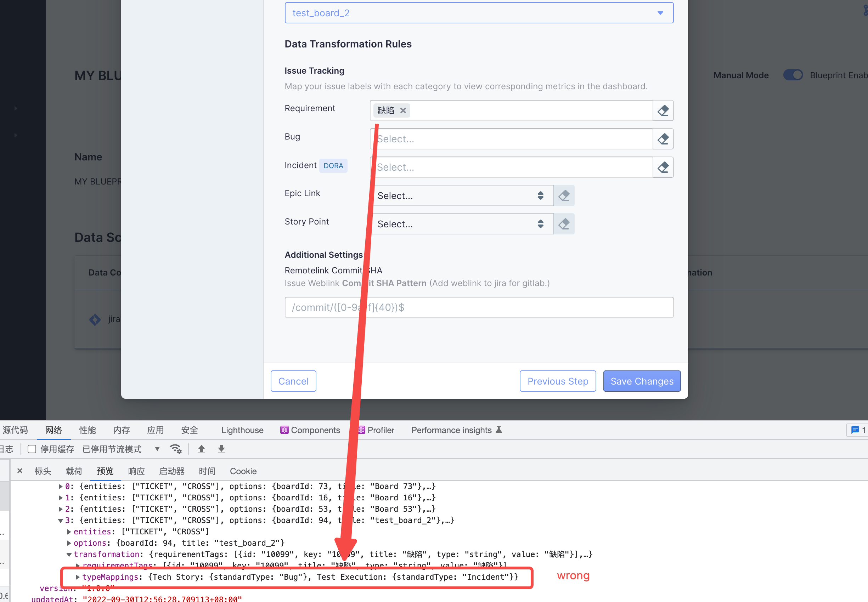Switch to the 性能 DevTools tab

pos(88,430)
